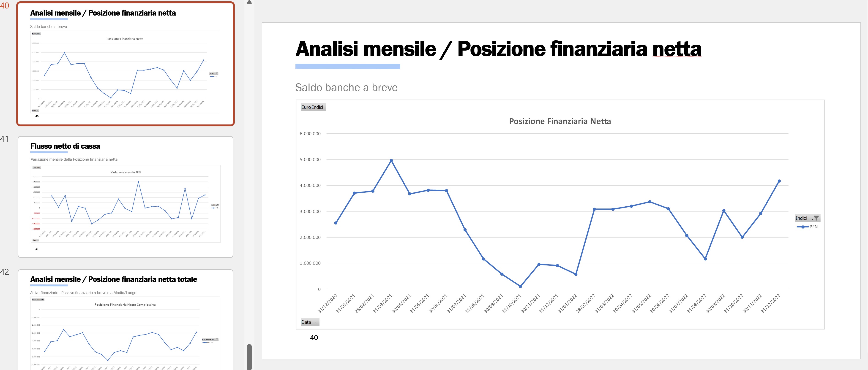Click the PFN data point at 31/03/2021 peak

(391, 161)
